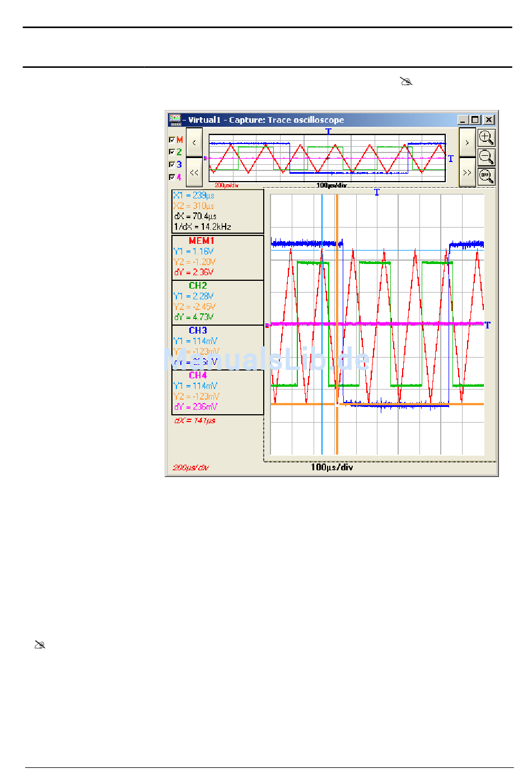Click the 1/dX = 14.2kHz readout
The height and width of the screenshot is (778, 532).
[202, 226]
